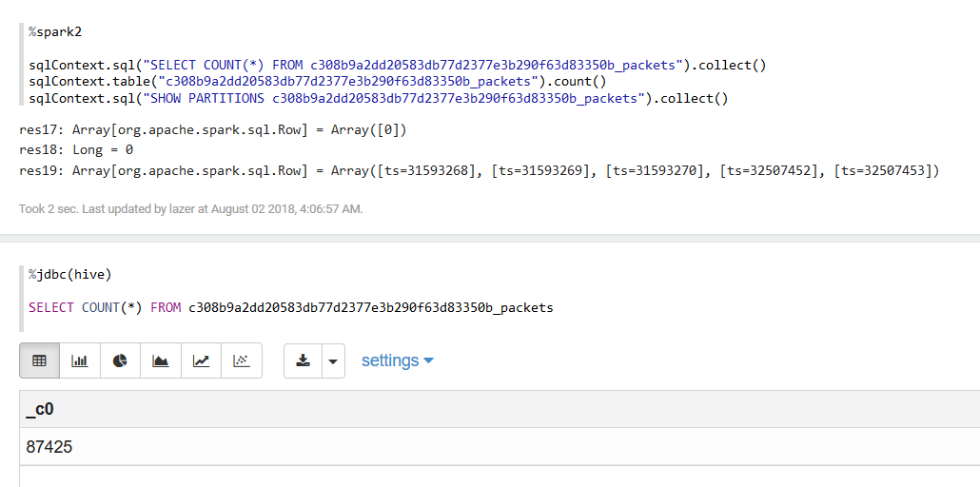
Task: Open the download format dropdown caret
Action: click(333, 361)
